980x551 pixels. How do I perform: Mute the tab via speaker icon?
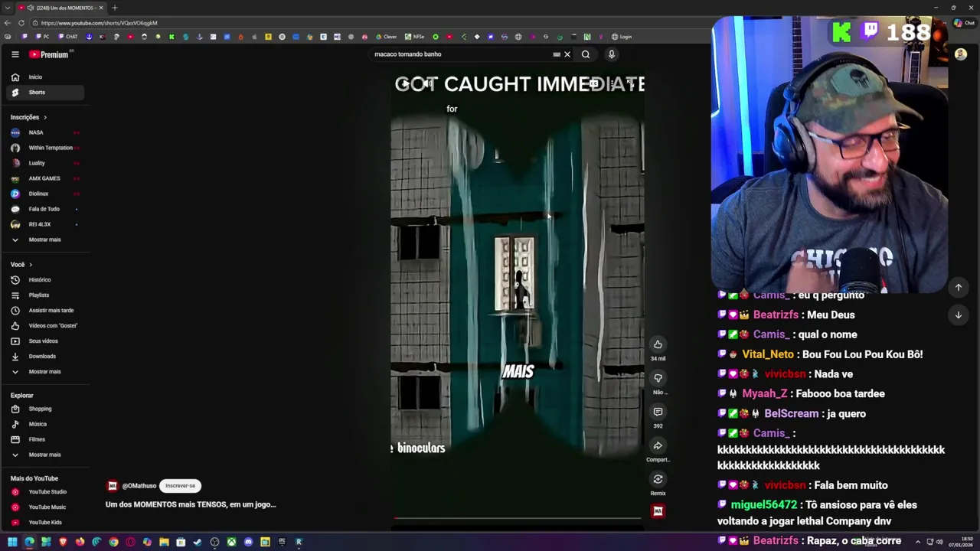click(x=31, y=8)
